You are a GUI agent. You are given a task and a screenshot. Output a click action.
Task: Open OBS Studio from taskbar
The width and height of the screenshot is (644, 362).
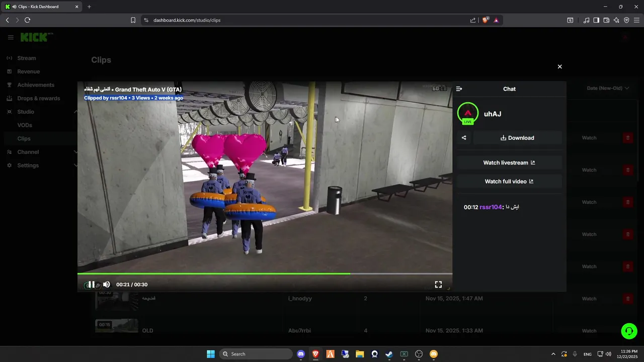(x=419, y=354)
